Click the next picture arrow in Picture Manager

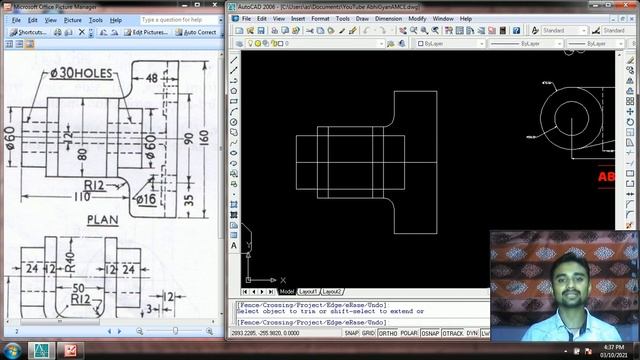[120, 331]
